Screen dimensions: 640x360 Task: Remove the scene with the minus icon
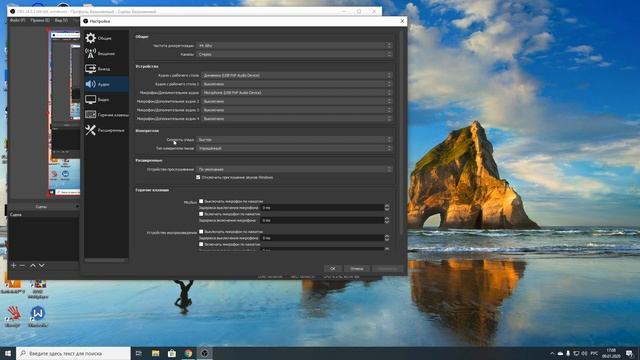(22, 265)
